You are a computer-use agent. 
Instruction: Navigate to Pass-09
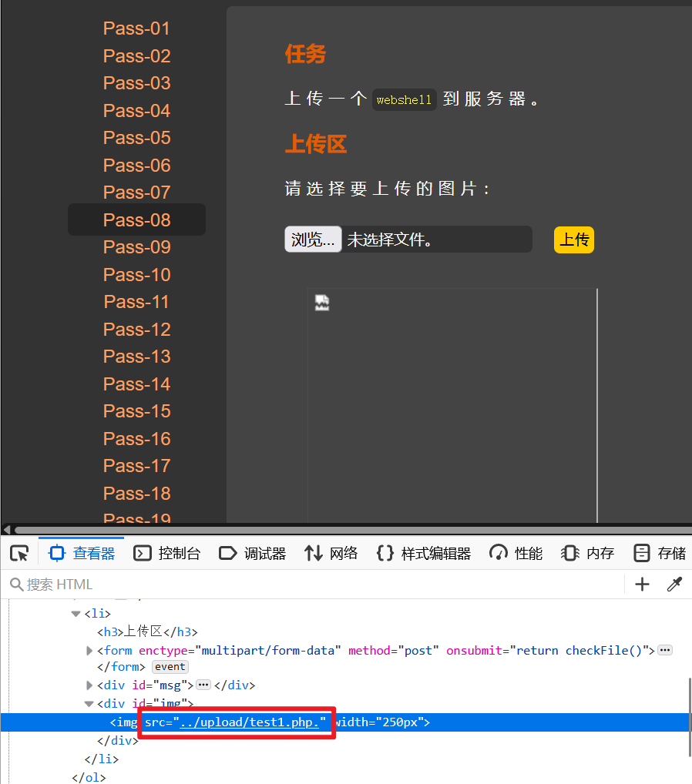(136, 247)
